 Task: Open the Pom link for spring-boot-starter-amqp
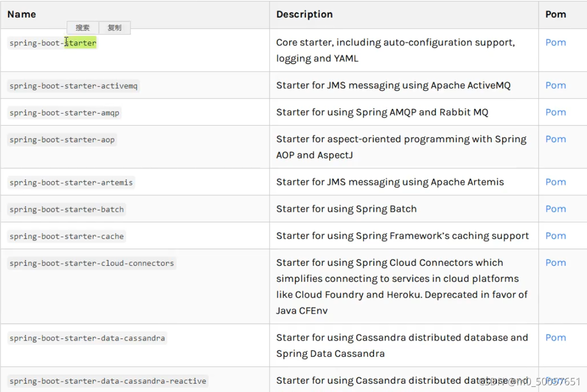pyautogui.click(x=555, y=112)
